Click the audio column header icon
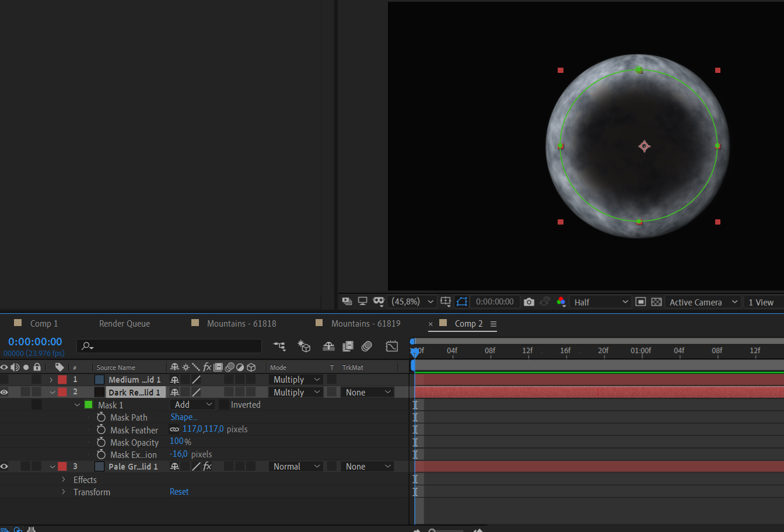 pos(15,367)
